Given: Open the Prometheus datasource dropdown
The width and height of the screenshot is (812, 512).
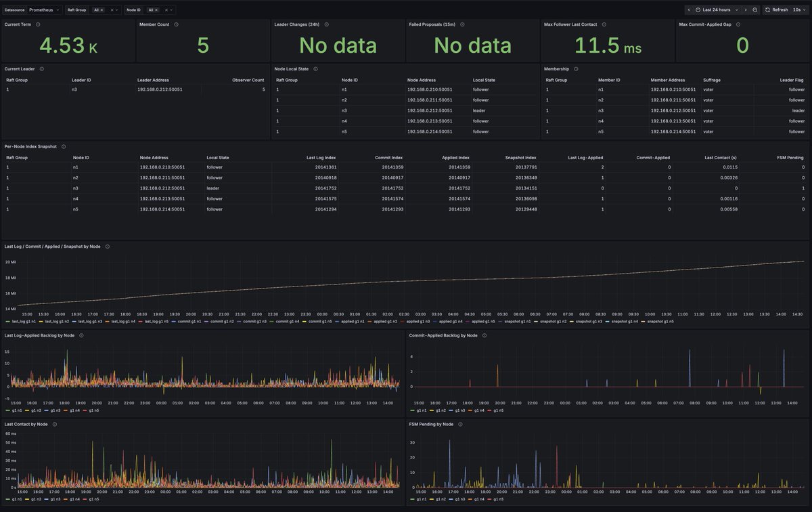Looking at the screenshot, I should click(44, 10).
